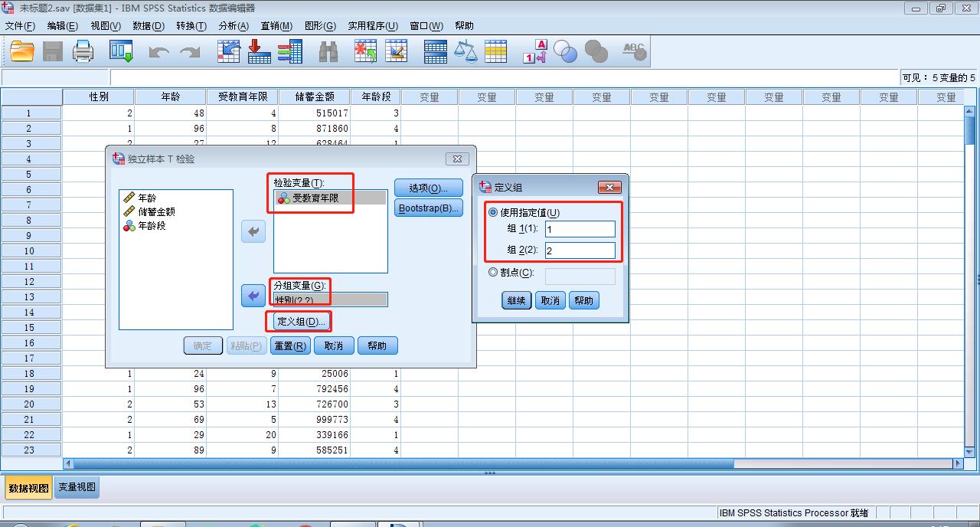Image resolution: width=980 pixels, height=527 pixels.
Task: Click 帮助 in the 定义组 dialog
Action: pos(583,300)
